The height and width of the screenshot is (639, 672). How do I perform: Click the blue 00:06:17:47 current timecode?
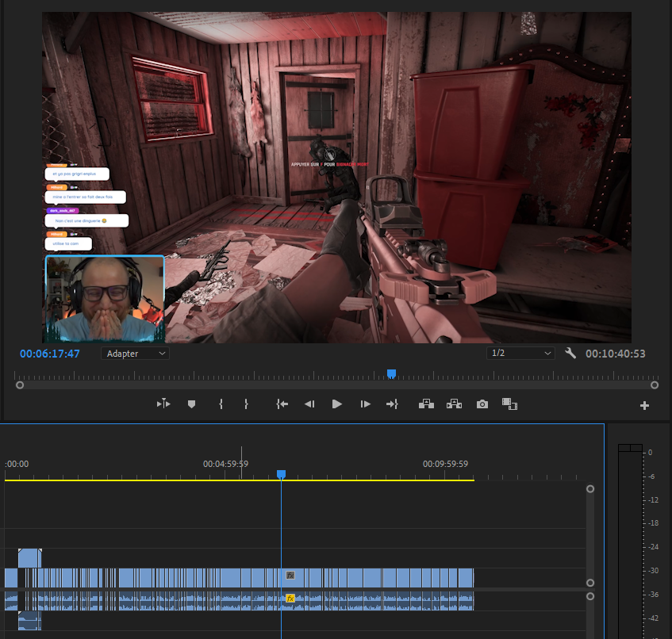pyautogui.click(x=50, y=354)
